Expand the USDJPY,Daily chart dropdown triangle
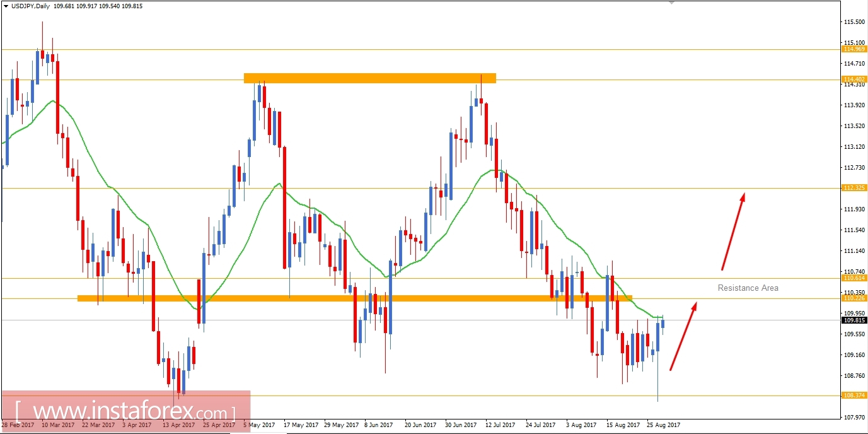868x434 pixels. pyautogui.click(x=6, y=6)
